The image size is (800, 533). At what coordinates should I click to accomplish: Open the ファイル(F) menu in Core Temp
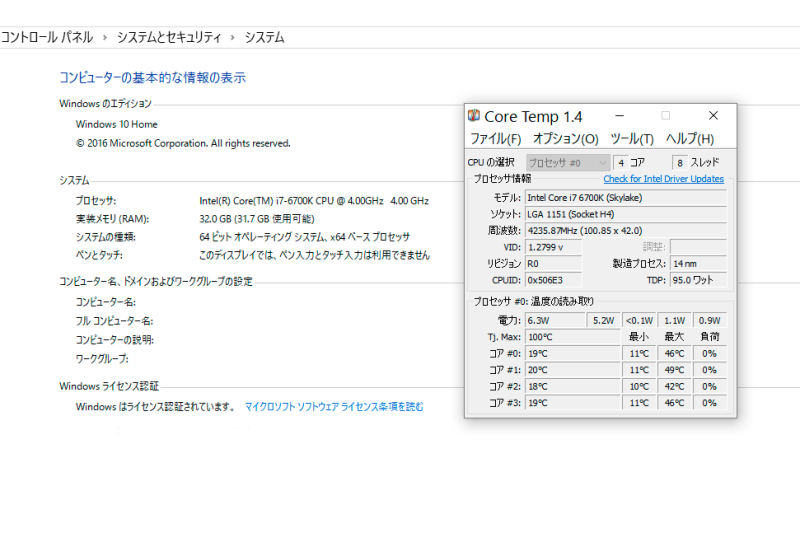(x=495, y=139)
